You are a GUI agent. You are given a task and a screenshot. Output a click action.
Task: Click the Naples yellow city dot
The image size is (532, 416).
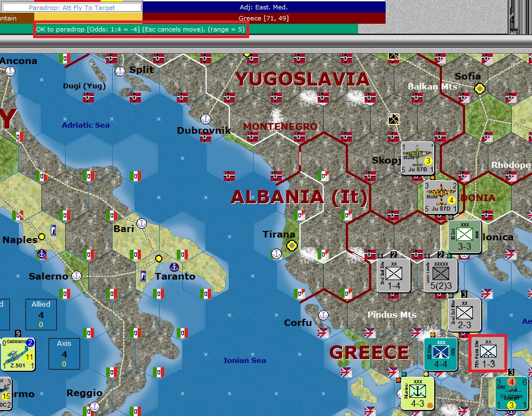[41, 236]
